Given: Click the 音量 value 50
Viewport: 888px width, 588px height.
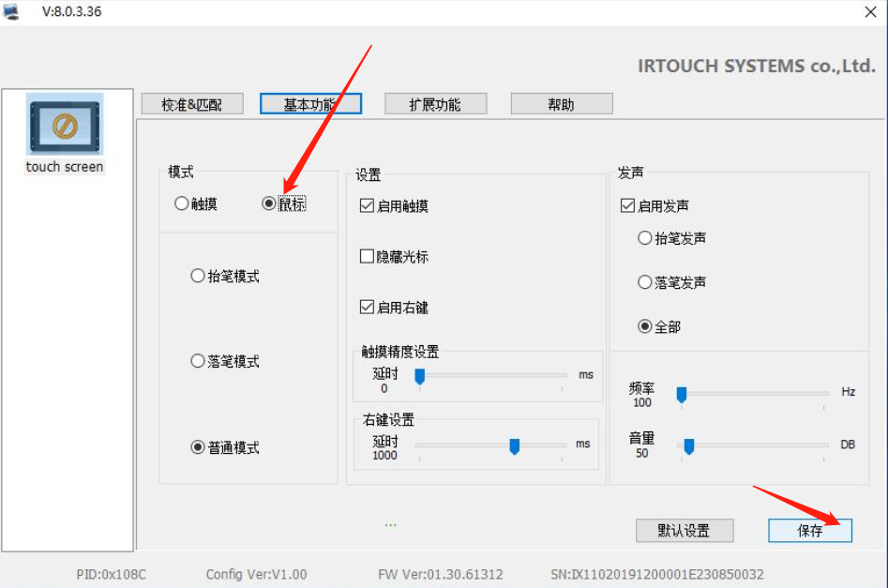Looking at the screenshot, I should pyautogui.click(x=641, y=453).
